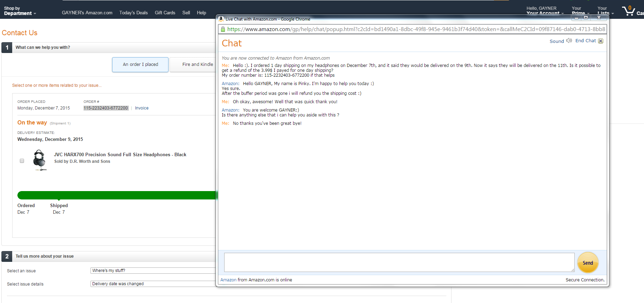The width and height of the screenshot is (644, 303).
Task: Click the chat line "No thanks you've been great bye!"
Action: [267, 123]
